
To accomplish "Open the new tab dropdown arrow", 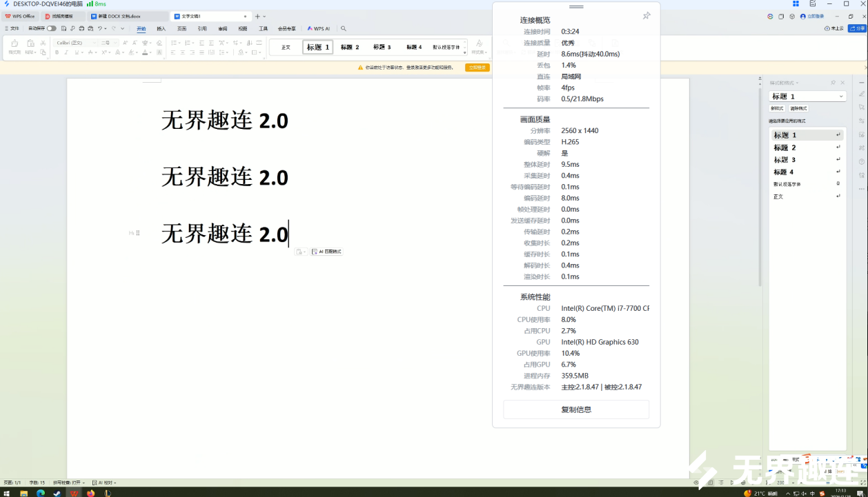I will click(264, 17).
